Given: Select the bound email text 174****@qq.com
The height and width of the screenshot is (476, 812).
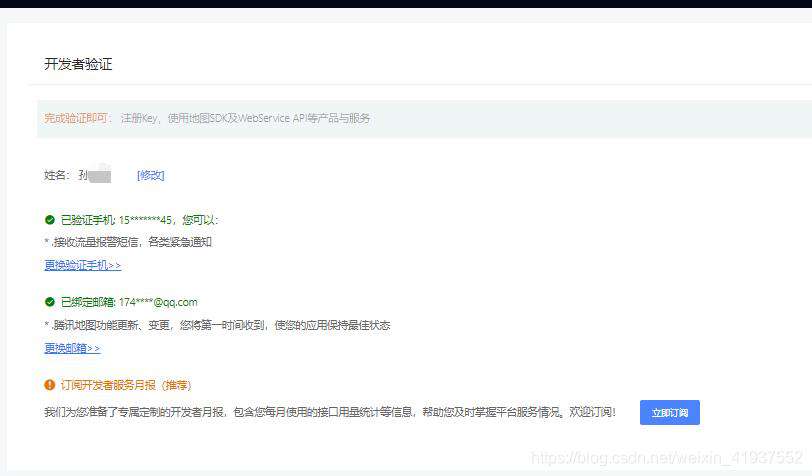Looking at the screenshot, I should click(x=158, y=302).
